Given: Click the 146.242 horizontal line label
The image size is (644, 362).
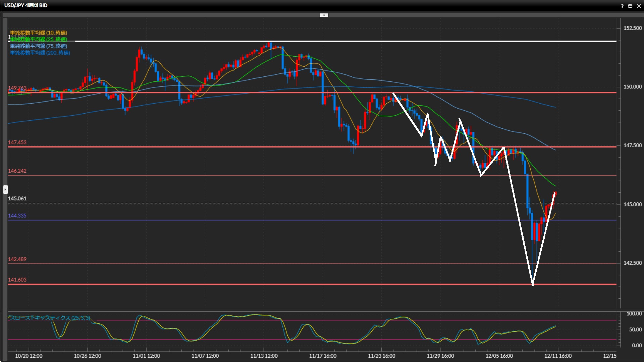Looking at the screenshot, I should (x=17, y=171).
